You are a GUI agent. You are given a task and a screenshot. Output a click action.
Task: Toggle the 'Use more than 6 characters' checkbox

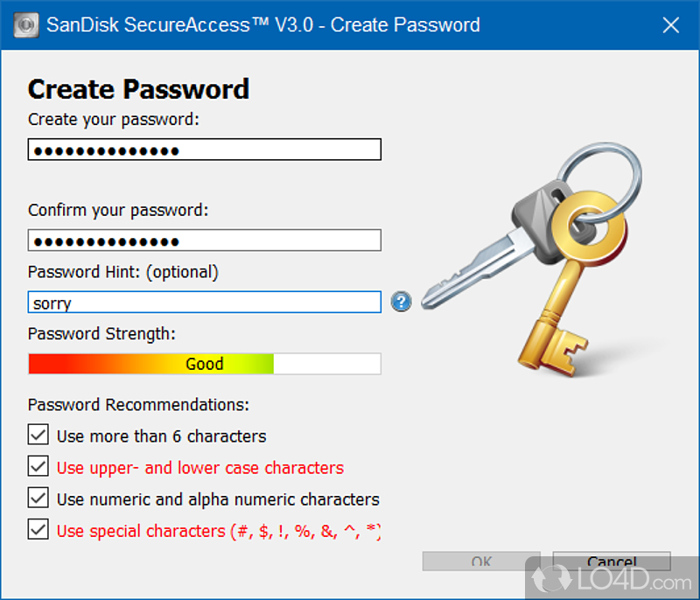tap(38, 436)
